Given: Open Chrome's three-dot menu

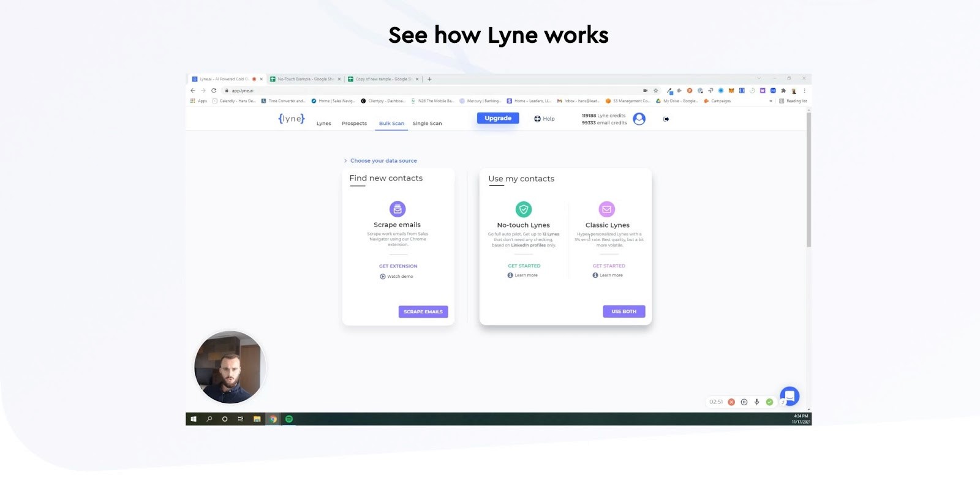Looking at the screenshot, I should click(x=804, y=91).
